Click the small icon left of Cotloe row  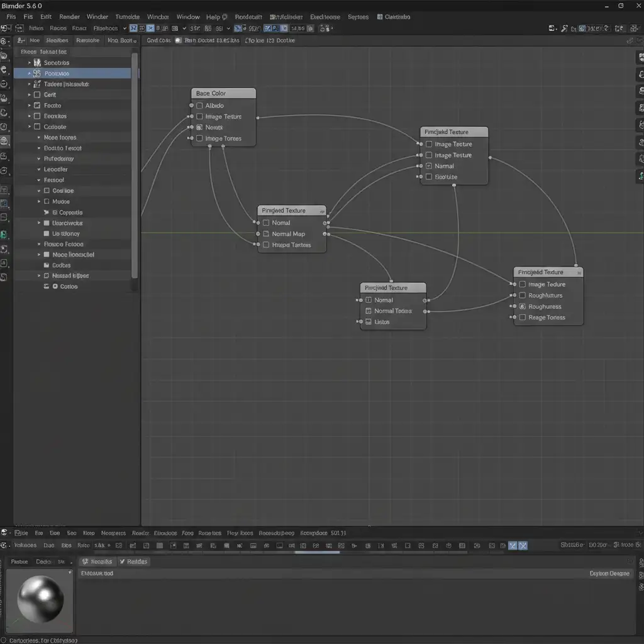coord(47,287)
